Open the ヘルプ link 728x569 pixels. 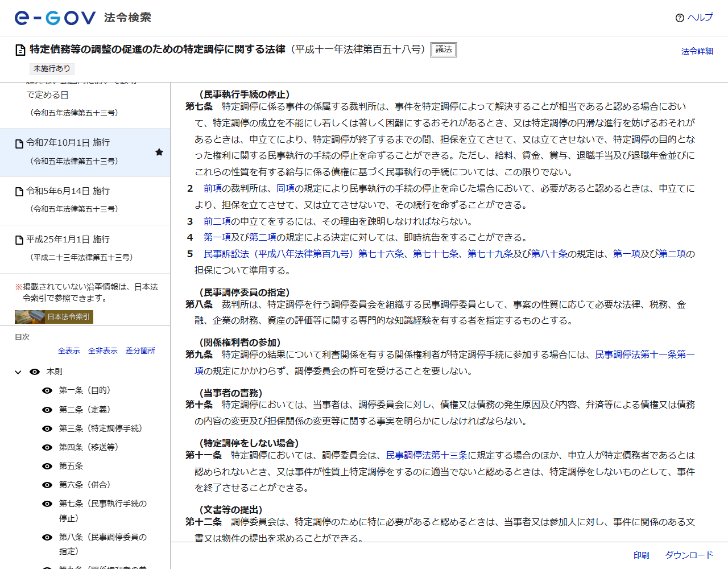point(700,18)
